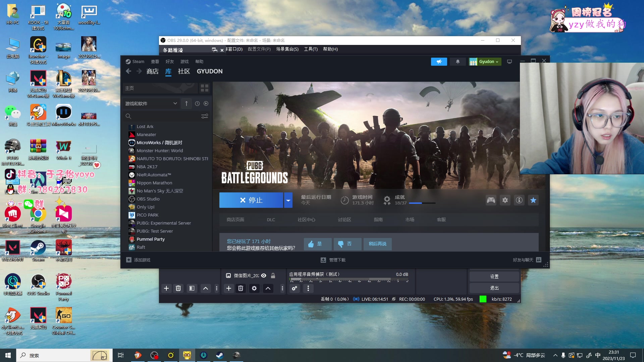Click thumbs up 是 recommendation button
The width and height of the screenshot is (644, 362).
point(318,244)
